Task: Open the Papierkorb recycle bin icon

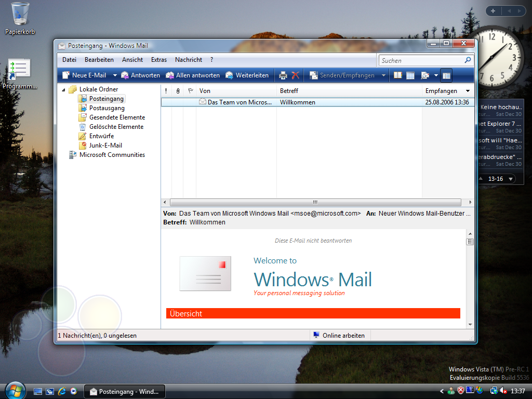Action: (x=20, y=19)
